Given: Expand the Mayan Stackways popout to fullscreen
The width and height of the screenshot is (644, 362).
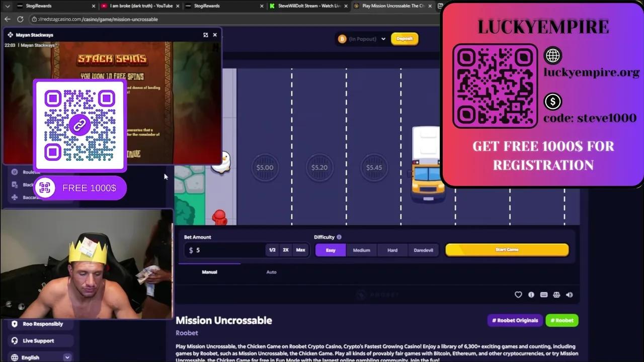Looking at the screenshot, I should [205, 35].
